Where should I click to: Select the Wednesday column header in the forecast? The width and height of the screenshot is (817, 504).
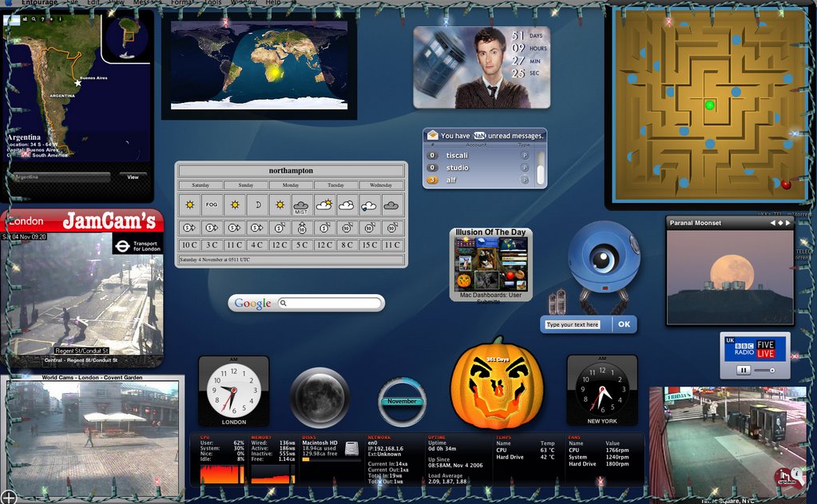coord(381,185)
